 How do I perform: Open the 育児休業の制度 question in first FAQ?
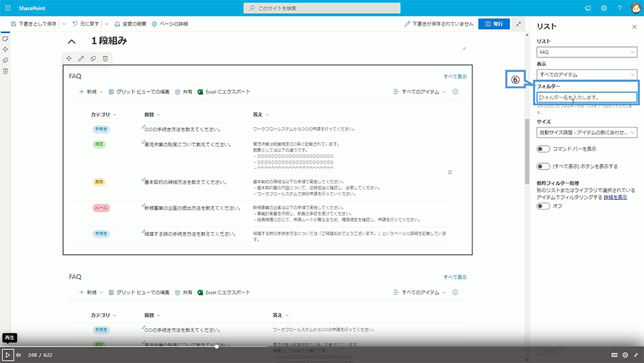coord(187,144)
